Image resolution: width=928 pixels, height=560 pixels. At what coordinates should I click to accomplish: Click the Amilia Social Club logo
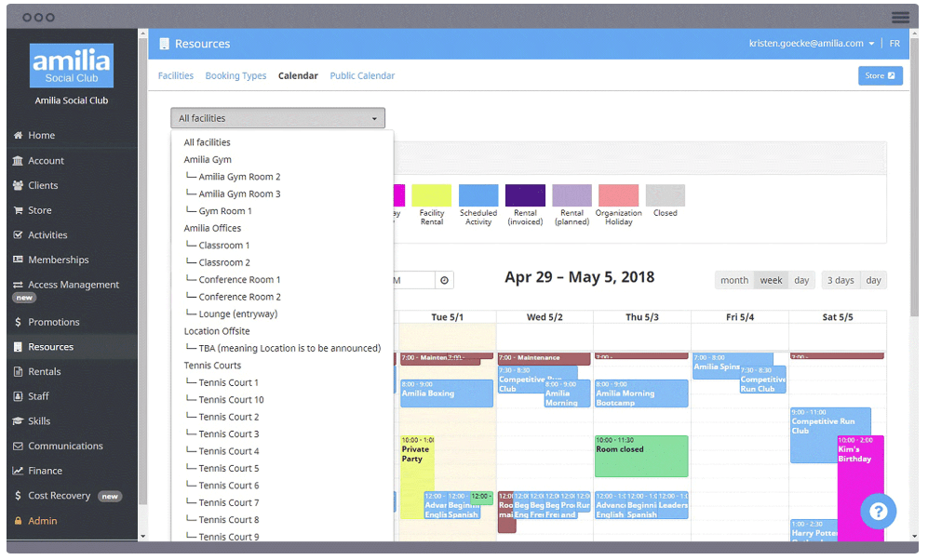[x=72, y=65]
